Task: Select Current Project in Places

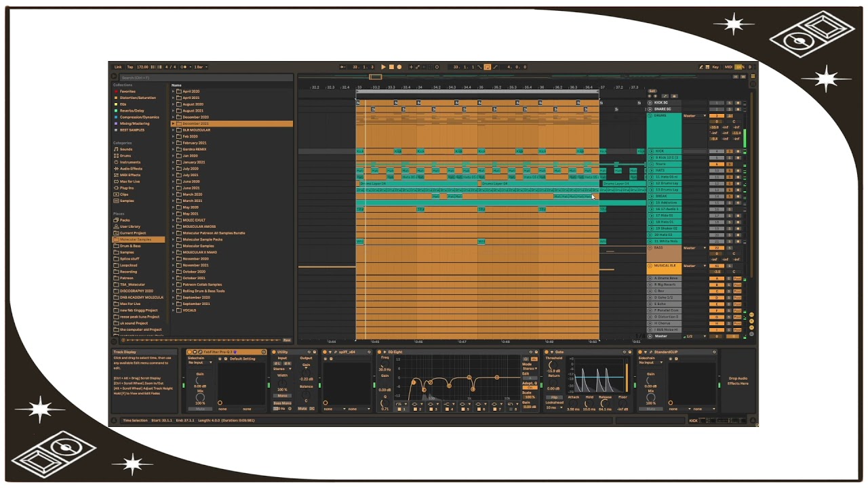Action: 132,233
